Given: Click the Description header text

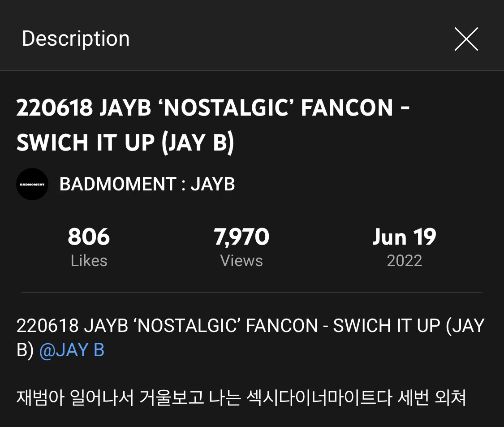Looking at the screenshot, I should pyautogui.click(x=76, y=39).
